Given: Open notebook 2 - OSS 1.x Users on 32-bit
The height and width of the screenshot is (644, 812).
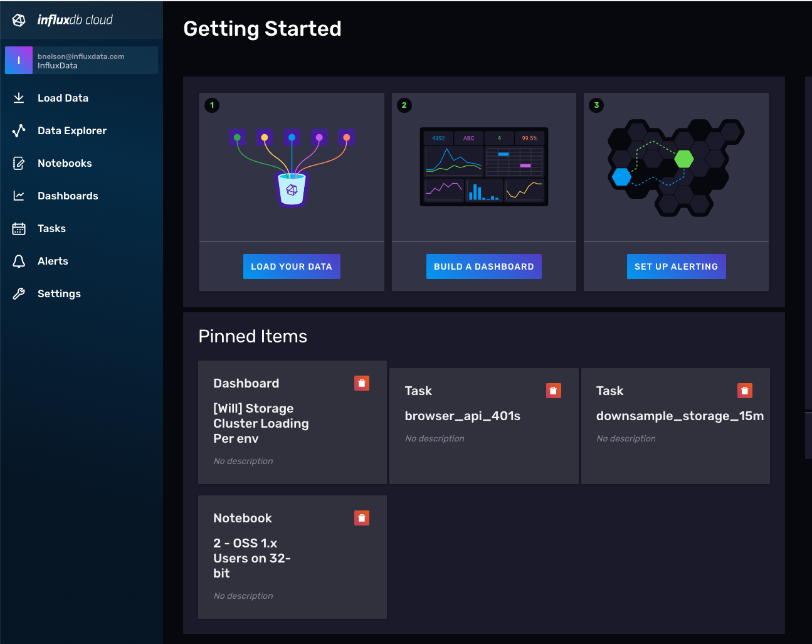Looking at the screenshot, I should click(x=252, y=558).
